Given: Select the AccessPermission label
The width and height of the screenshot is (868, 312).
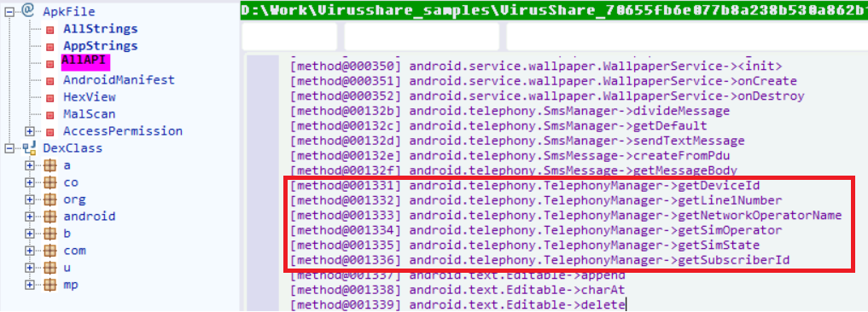Looking at the screenshot, I should tap(123, 131).
